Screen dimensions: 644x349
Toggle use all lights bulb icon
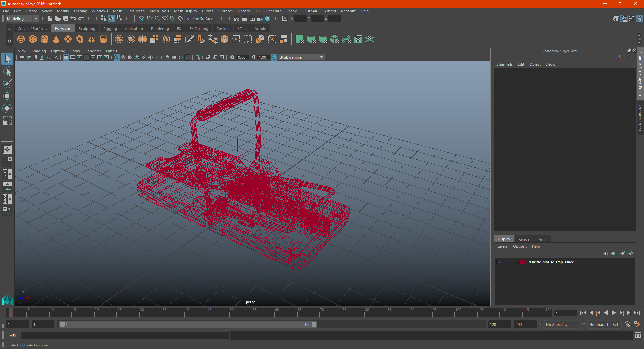(x=150, y=57)
